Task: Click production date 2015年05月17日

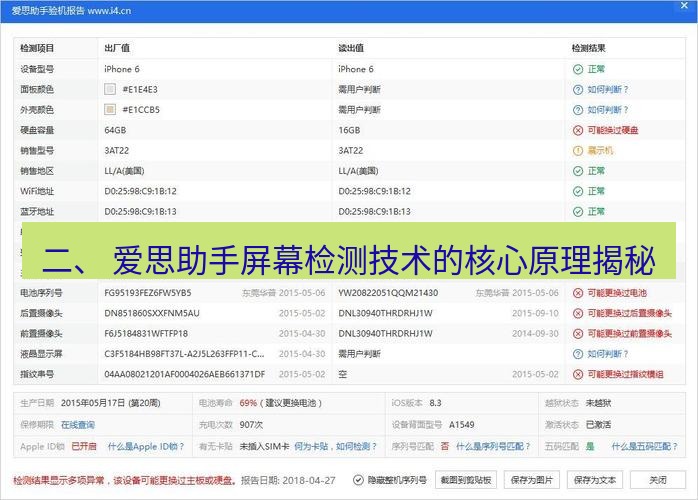Action: [x=93, y=403]
